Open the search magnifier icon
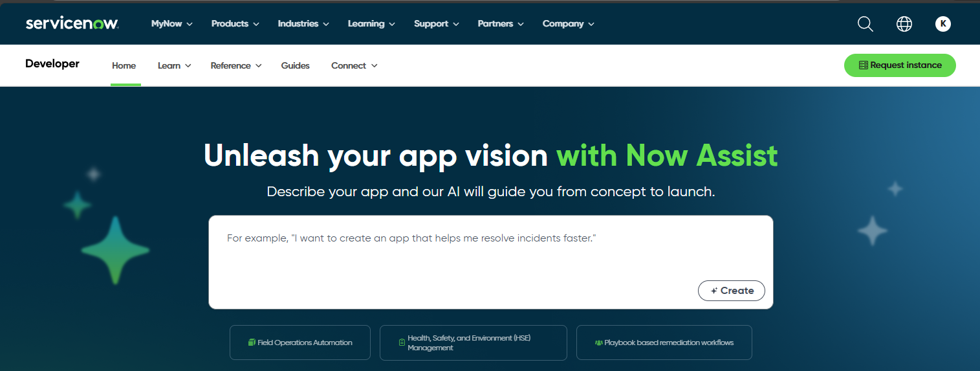This screenshot has height=371, width=980. click(865, 24)
